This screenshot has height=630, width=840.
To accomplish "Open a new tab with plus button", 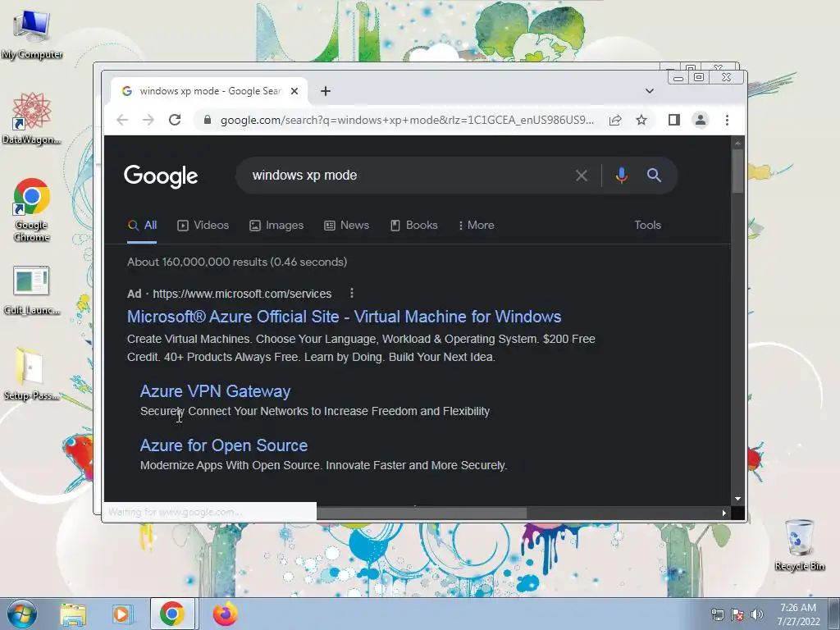I will coord(325,91).
